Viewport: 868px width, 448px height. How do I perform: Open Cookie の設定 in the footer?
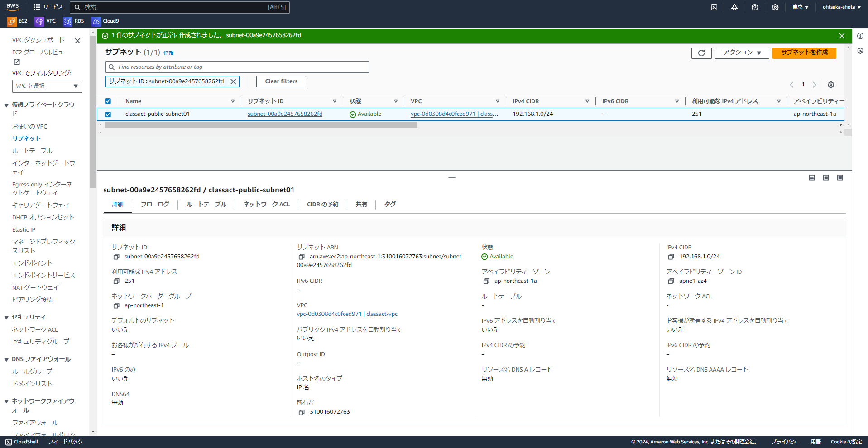(846, 442)
